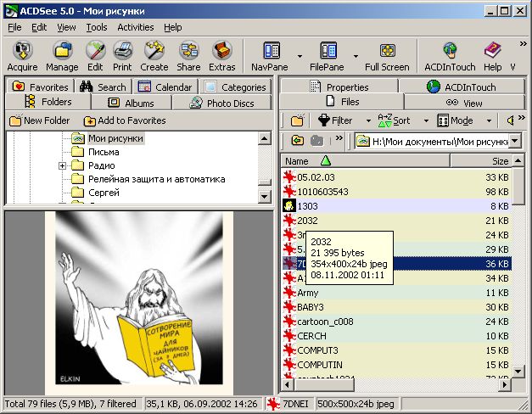Create a New Folder in the tree
Image resolution: width=532 pixels, height=414 pixels.
coord(39,120)
